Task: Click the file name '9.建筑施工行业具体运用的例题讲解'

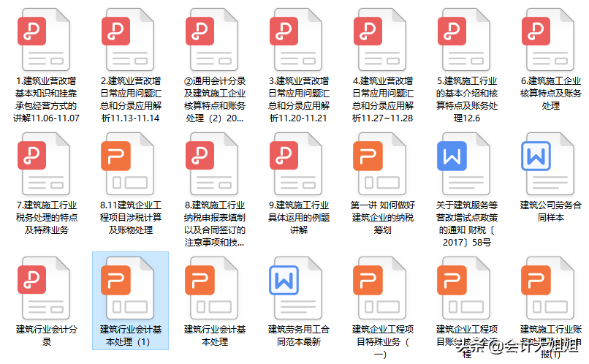Action: coord(299,218)
